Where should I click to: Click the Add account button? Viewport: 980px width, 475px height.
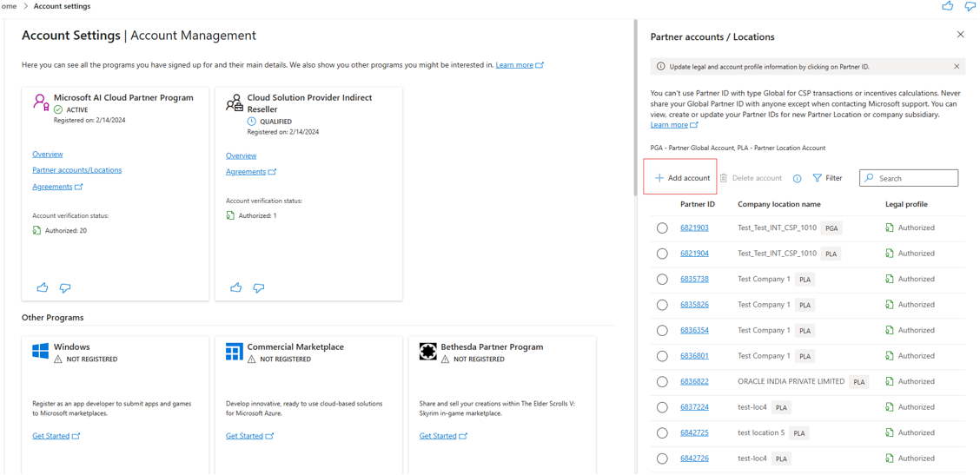coord(682,178)
